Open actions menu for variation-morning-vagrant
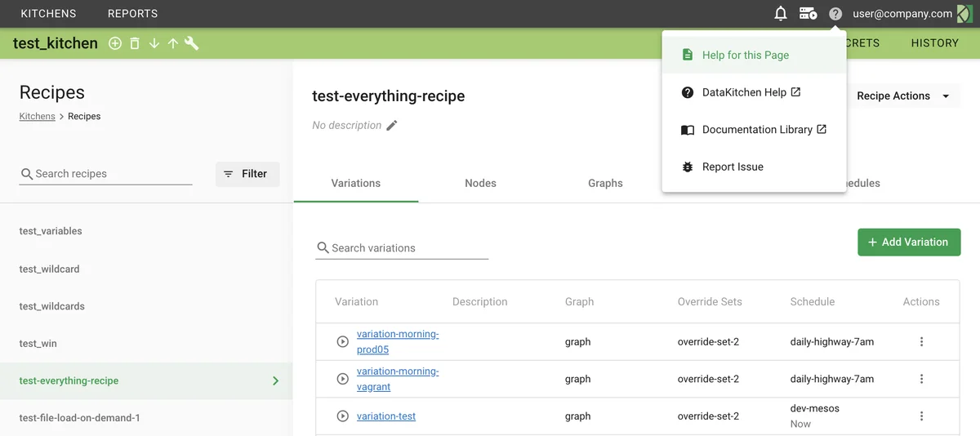 click(x=921, y=379)
